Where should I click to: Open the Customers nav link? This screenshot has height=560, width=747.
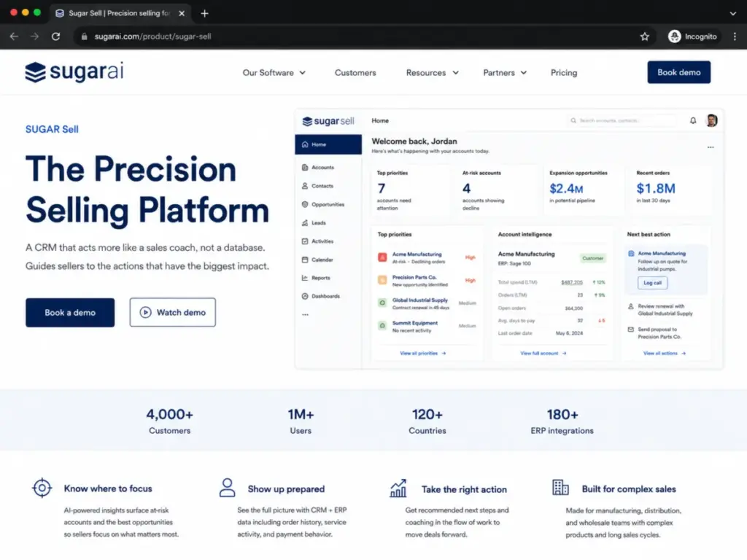tap(355, 73)
